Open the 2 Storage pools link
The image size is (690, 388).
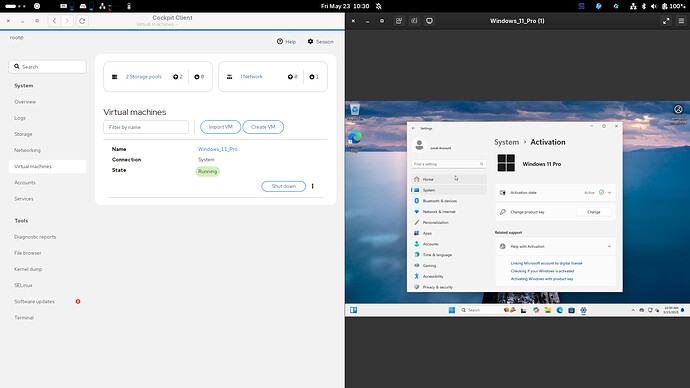click(143, 77)
